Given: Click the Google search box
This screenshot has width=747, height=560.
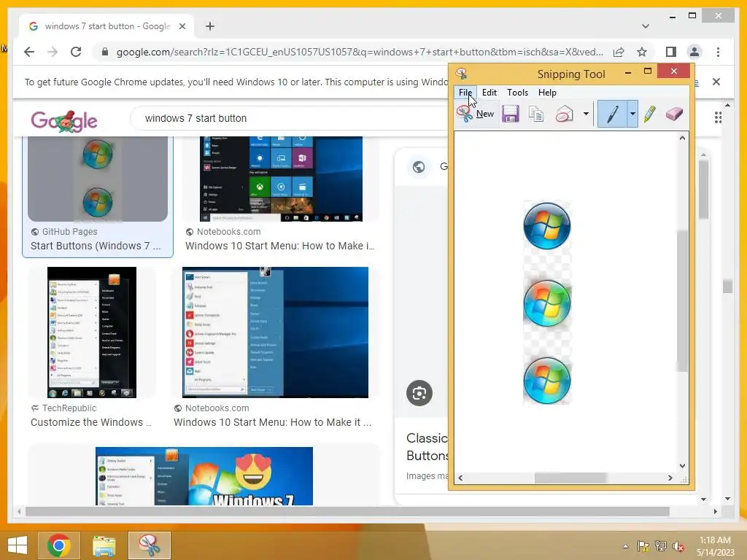Looking at the screenshot, I should tap(290, 118).
